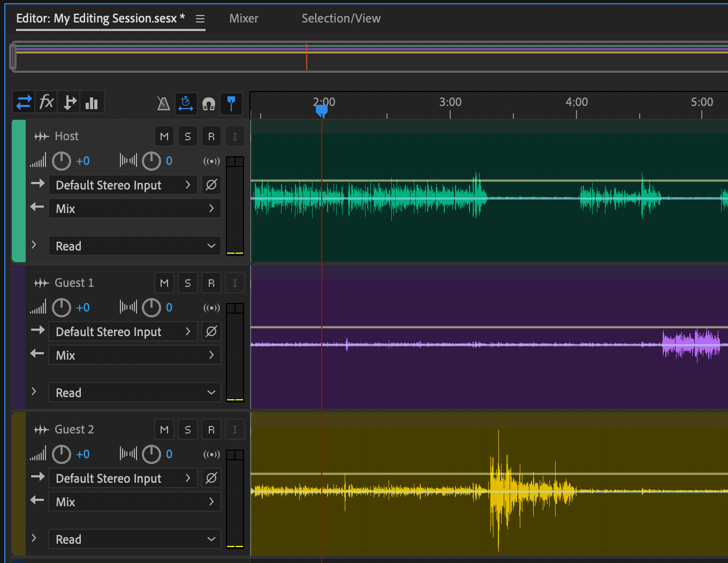Click the Host track polarity reverse icon

[211, 185]
